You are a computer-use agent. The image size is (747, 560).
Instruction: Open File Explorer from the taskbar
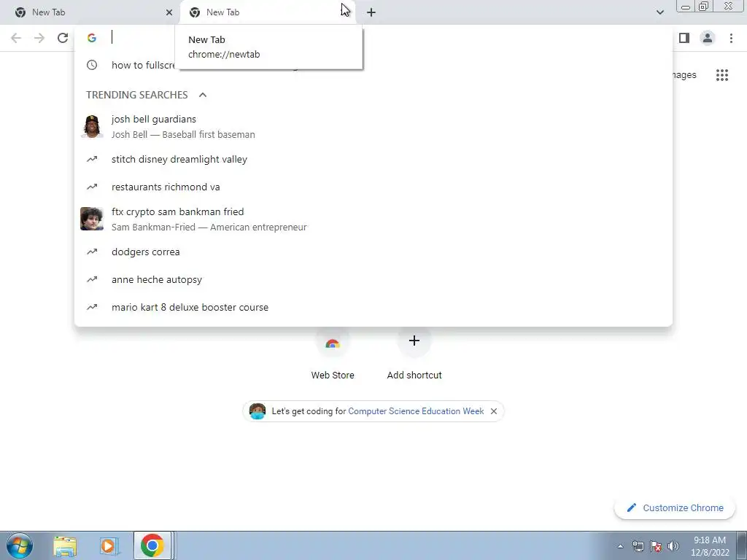[65, 545]
